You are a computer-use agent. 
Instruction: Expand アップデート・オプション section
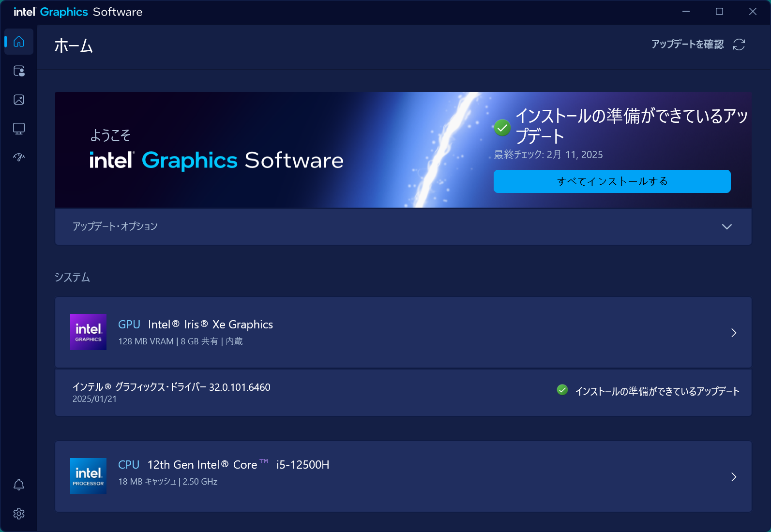pyautogui.click(x=403, y=226)
